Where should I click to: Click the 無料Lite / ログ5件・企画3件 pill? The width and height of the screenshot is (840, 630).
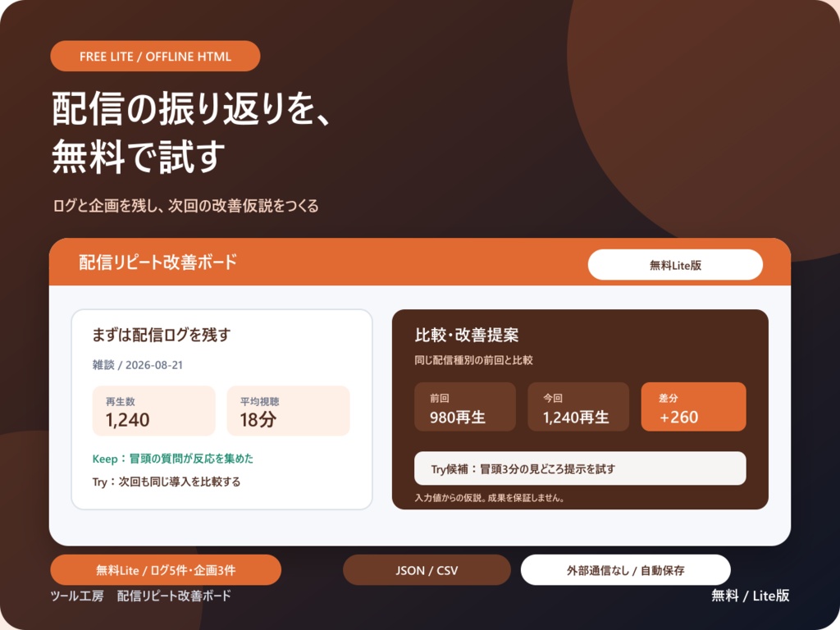[166, 570]
